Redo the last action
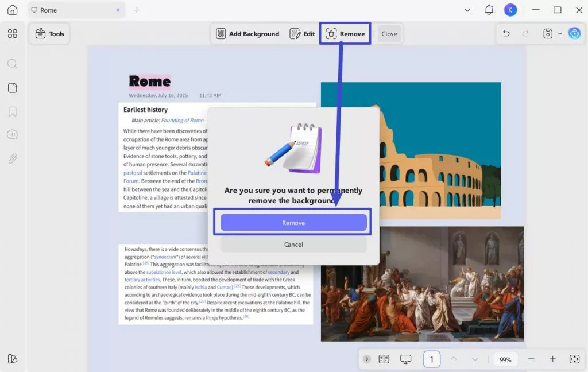The image size is (588, 372). tap(525, 34)
